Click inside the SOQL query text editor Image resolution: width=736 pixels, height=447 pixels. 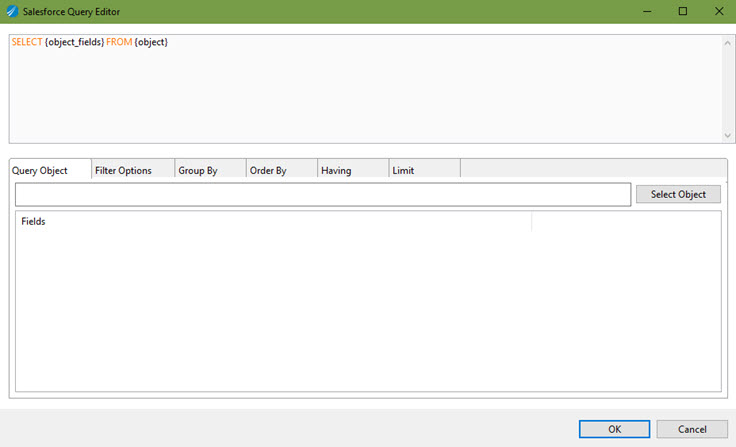(x=365, y=89)
